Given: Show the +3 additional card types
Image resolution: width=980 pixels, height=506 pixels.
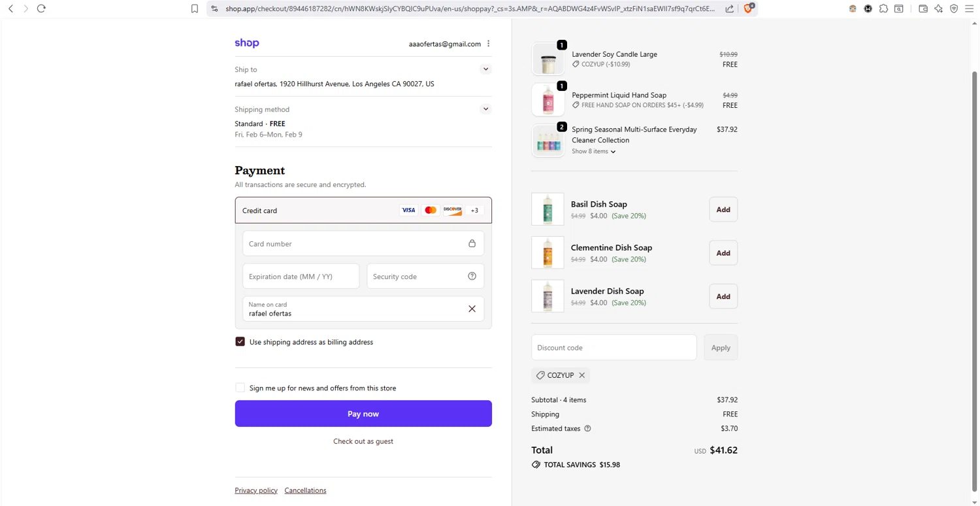Looking at the screenshot, I should 474,211.
